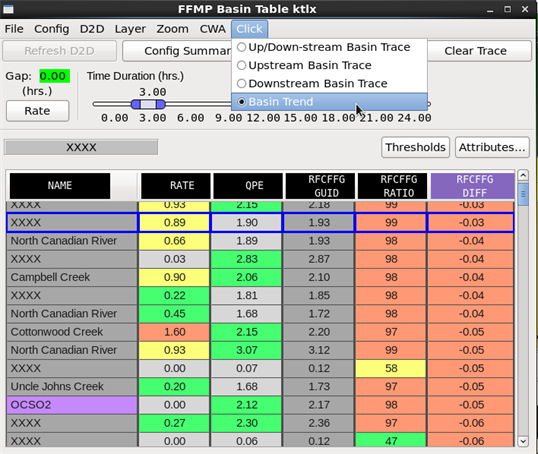Click the 0.45 rate cell
538x454 pixels.
tap(174, 314)
